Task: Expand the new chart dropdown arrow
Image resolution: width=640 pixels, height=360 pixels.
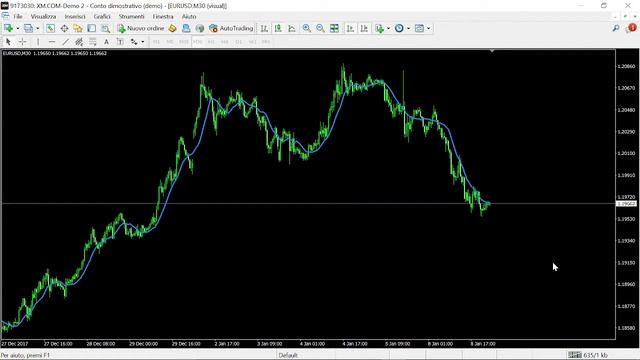Action: tap(18, 28)
